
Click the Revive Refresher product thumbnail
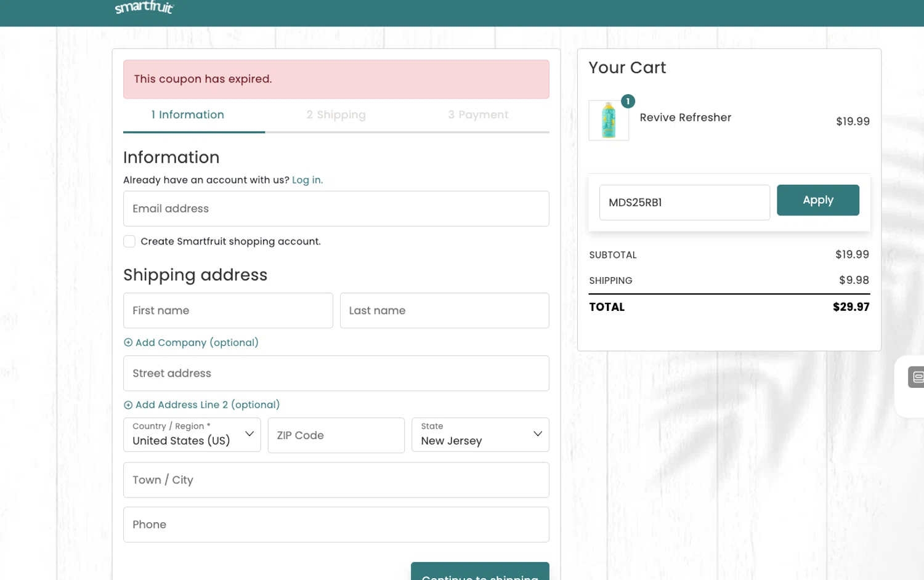[x=609, y=121]
